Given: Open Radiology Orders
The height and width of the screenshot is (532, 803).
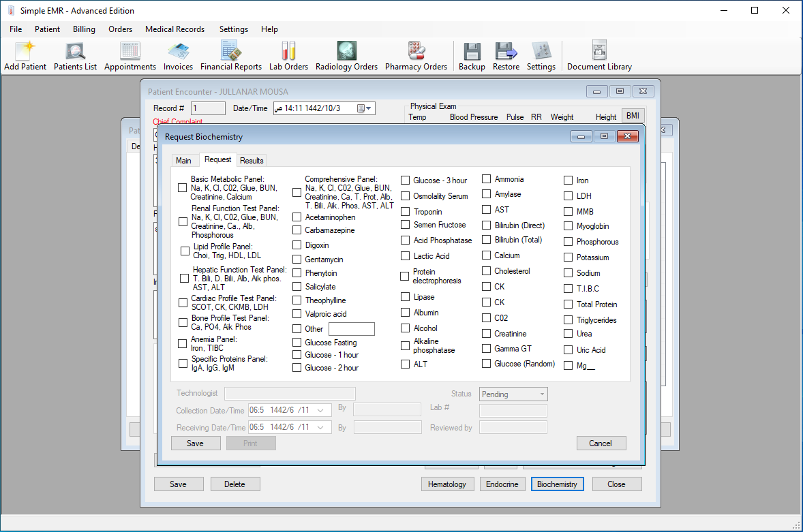Looking at the screenshot, I should click(346, 54).
